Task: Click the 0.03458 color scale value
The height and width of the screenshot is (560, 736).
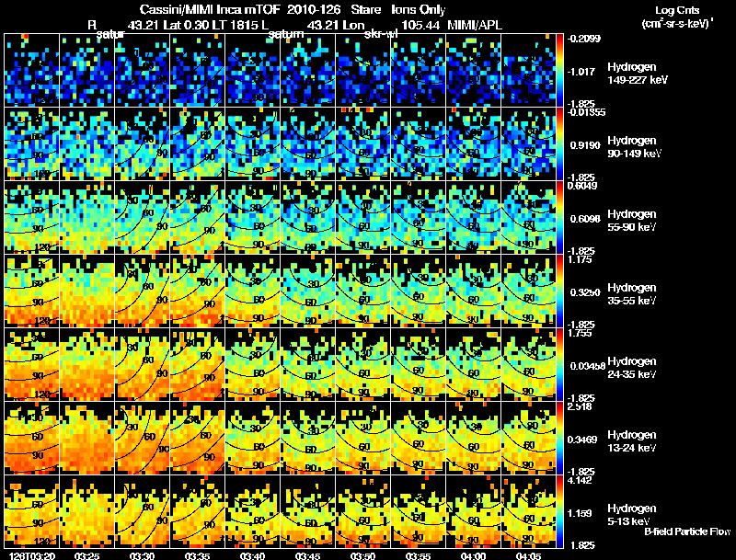Action: pyautogui.click(x=588, y=366)
